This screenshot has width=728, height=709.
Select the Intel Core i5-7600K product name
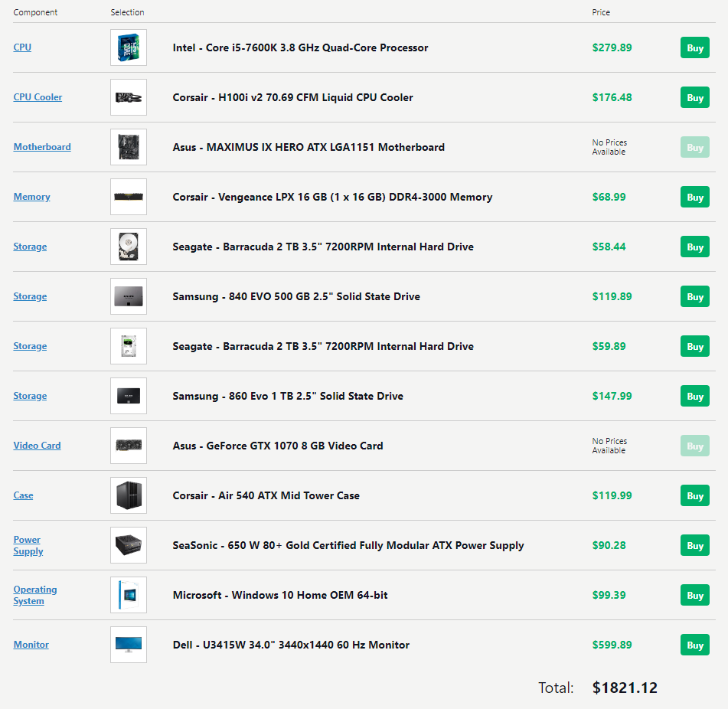coord(300,47)
